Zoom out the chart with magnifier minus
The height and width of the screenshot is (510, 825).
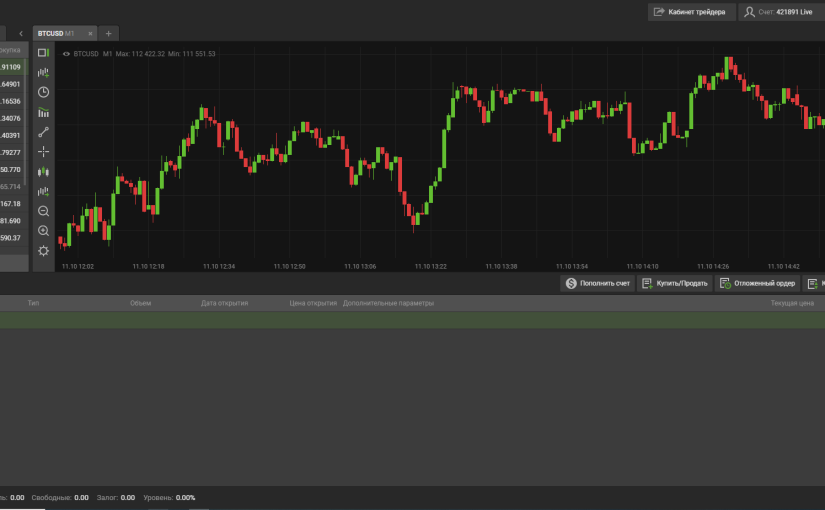[x=43, y=211]
